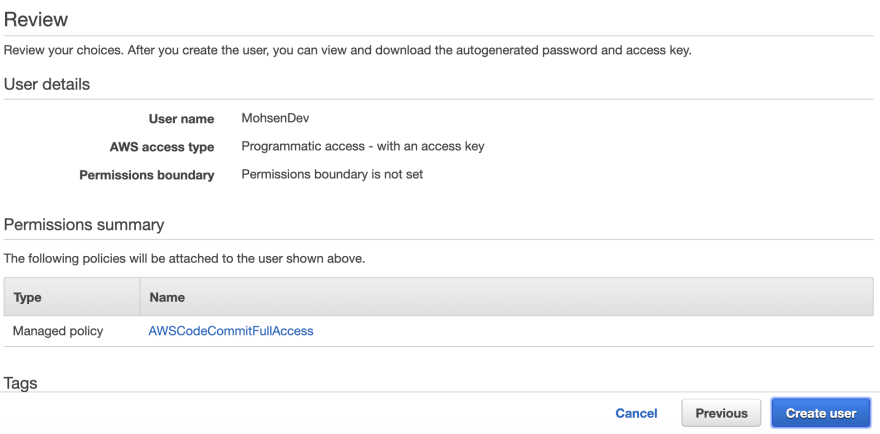The height and width of the screenshot is (434, 880).
Task: Click the User details section heading
Action: click(47, 84)
